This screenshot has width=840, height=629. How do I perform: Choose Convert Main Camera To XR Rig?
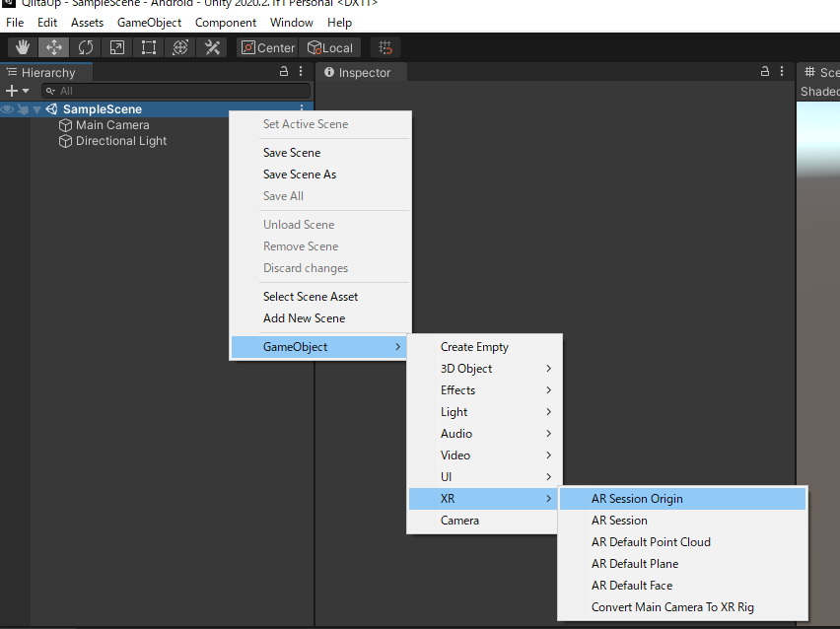point(682,607)
